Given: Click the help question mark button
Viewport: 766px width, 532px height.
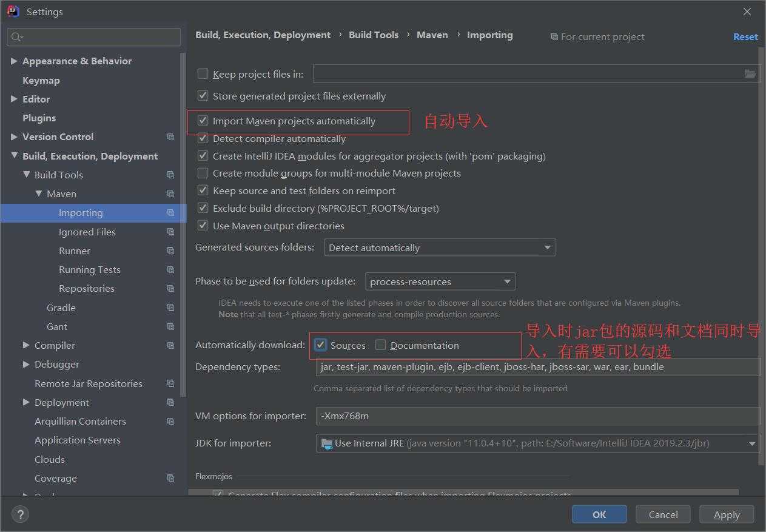Looking at the screenshot, I should pyautogui.click(x=20, y=514).
